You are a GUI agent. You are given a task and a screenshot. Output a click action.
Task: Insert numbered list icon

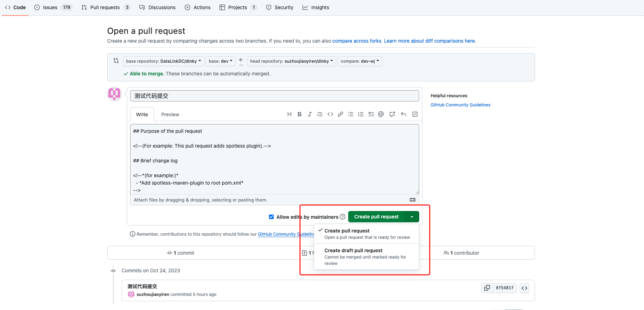click(361, 114)
